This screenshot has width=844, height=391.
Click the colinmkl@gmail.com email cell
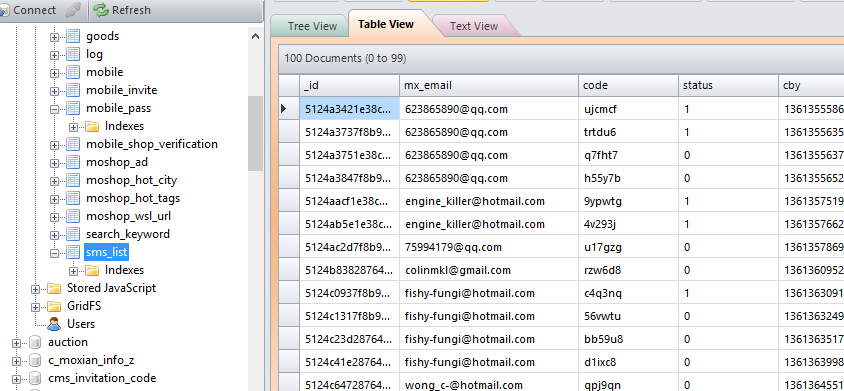tap(489, 270)
